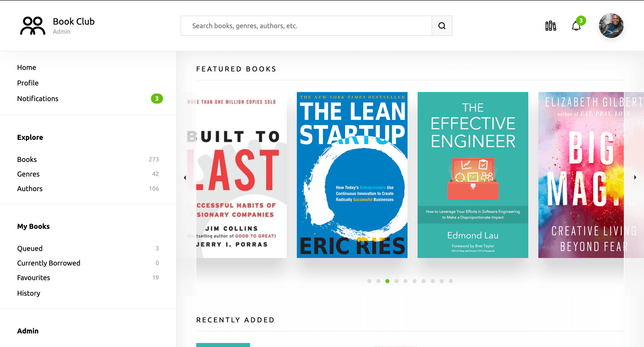This screenshot has height=347, width=644.
Task: Select the first carousel pagination dot
Action: tap(369, 281)
